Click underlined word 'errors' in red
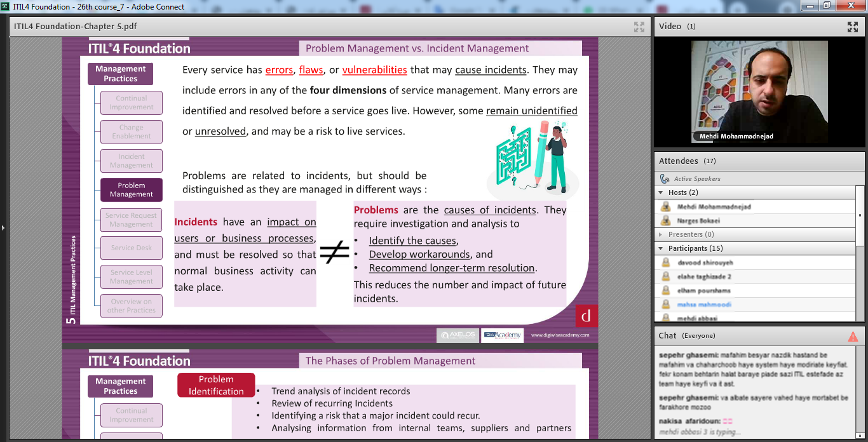The width and height of the screenshot is (868, 442). click(x=279, y=70)
